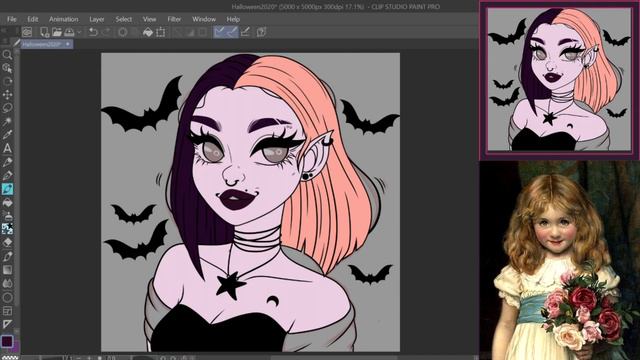Select the Move layer tool
Screen dimensions: 640x360
(x=7, y=95)
